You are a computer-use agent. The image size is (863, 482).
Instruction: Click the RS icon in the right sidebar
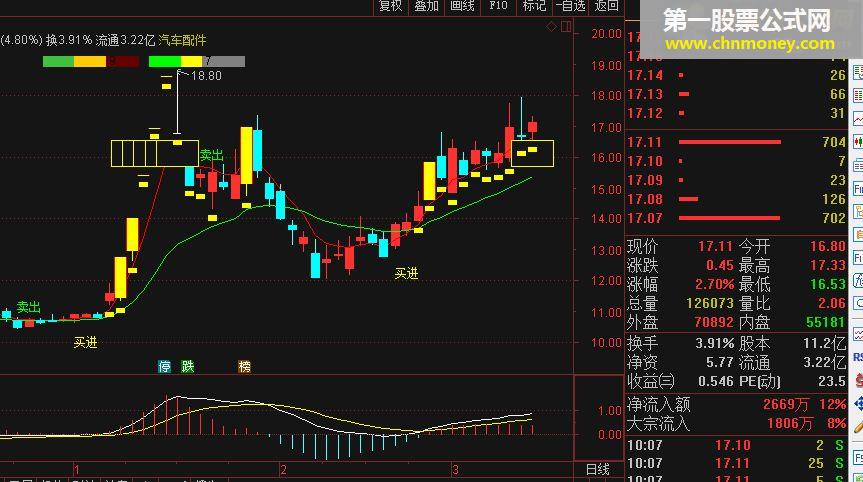click(857, 357)
